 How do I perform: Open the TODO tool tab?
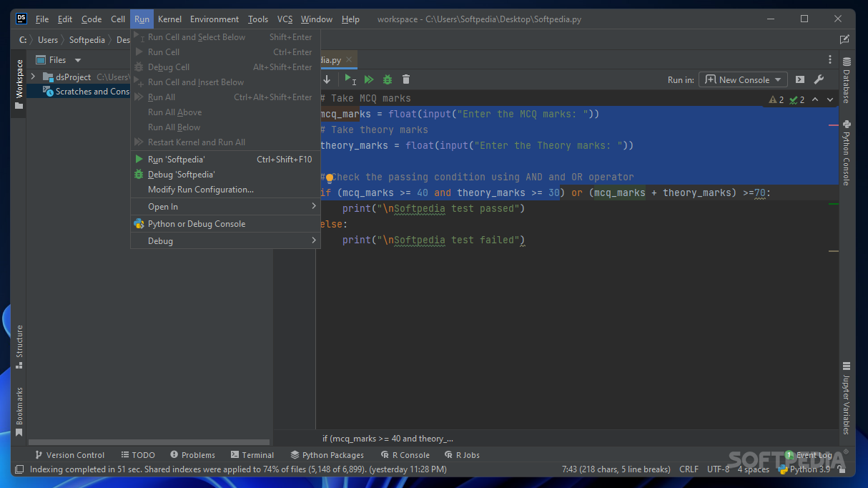pyautogui.click(x=137, y=455)
